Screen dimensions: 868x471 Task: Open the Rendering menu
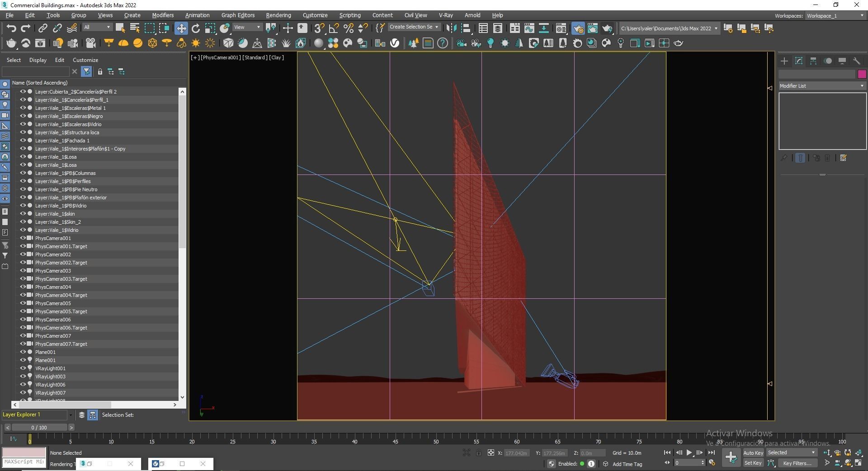(278, 15)
